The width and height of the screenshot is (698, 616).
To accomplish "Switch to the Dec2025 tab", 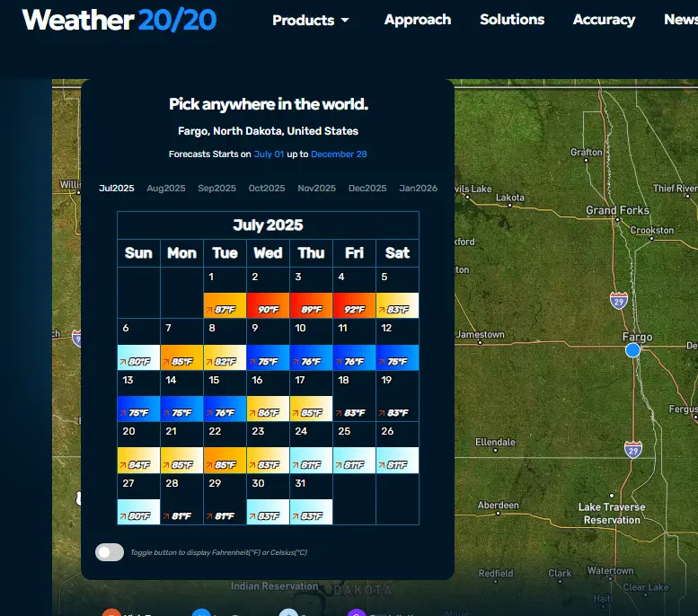I will pos(367,189).
